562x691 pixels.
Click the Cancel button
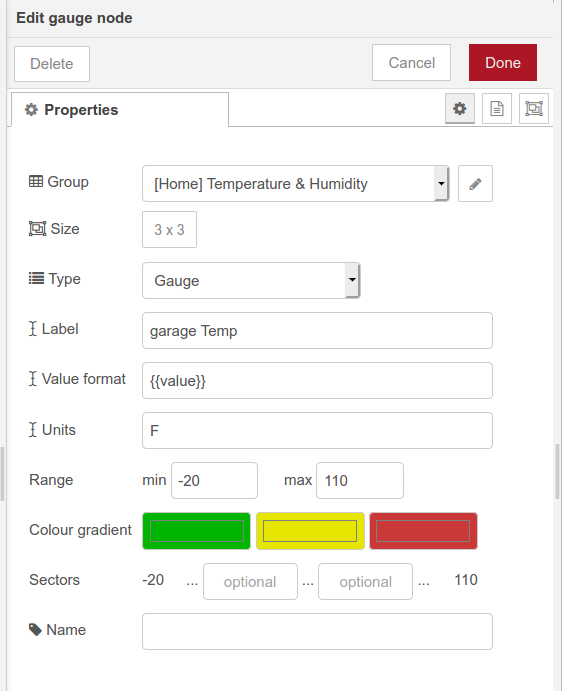(x=411, y=63)
